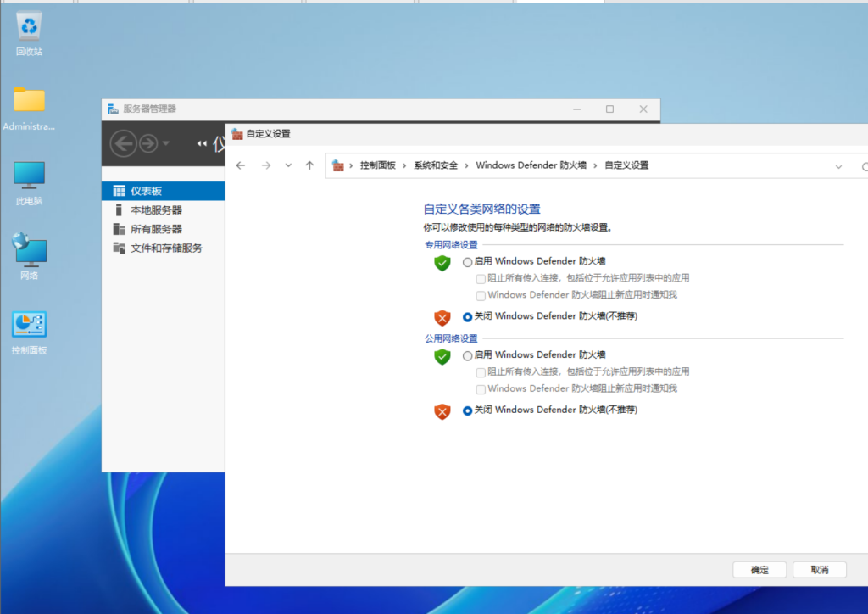Screen dimensions: 868x614
Task: Select 所有服务器 in Server Manager sidebar
Action: tap(164, 229)
